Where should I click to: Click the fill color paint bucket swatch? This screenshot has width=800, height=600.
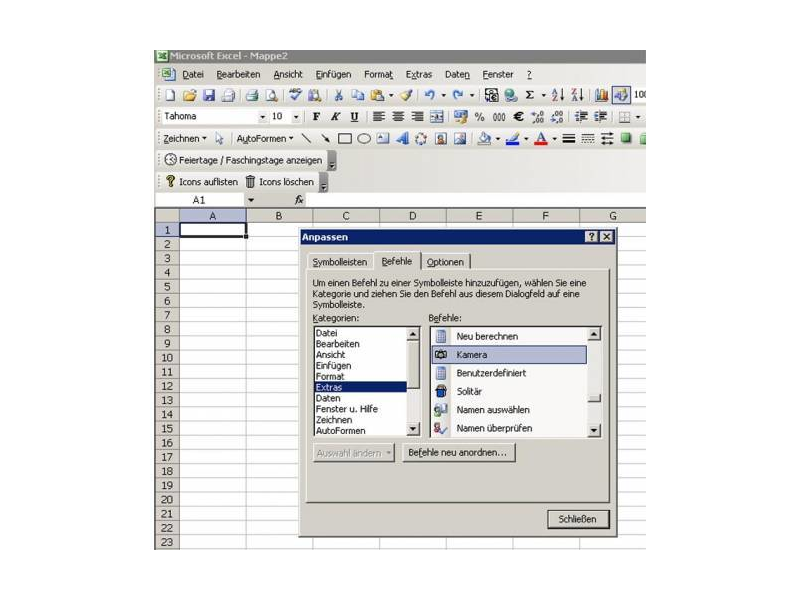tap(484, 138)
